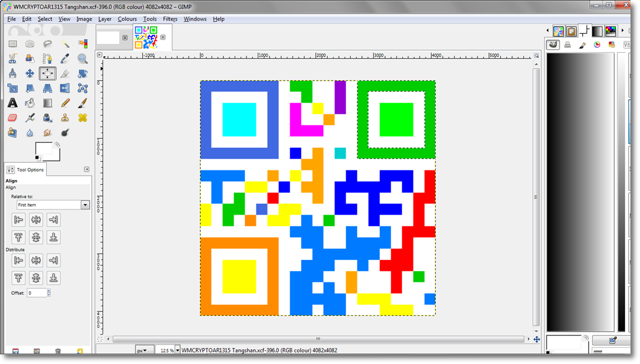Align right edge of target
Viewport: 640px width, 364px height.
tap(53, 220)
